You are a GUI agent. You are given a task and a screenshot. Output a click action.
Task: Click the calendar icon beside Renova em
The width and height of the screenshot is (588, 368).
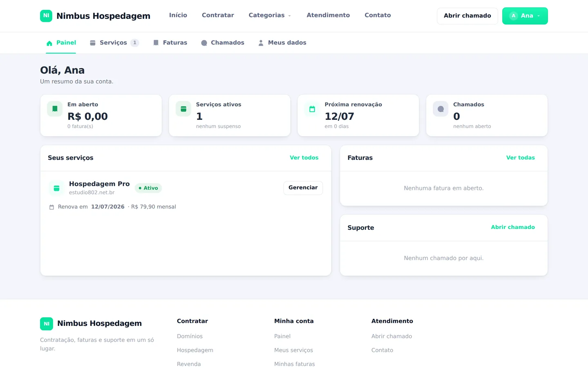pos(51,207)
